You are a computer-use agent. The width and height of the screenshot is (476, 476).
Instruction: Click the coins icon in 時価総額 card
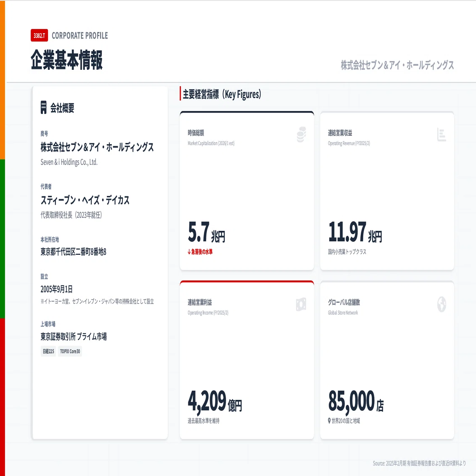[301, 135]
